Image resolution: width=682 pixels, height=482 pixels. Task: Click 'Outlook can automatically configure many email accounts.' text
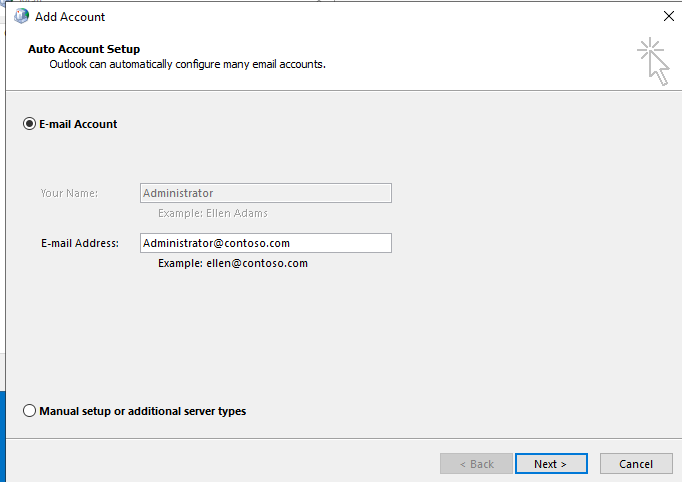point(187,64)
